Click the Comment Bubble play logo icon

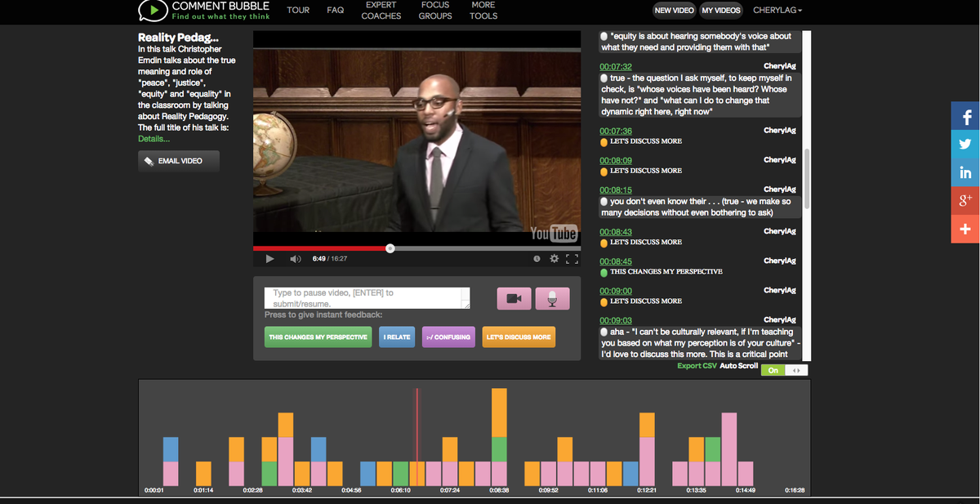pos(153,11)
